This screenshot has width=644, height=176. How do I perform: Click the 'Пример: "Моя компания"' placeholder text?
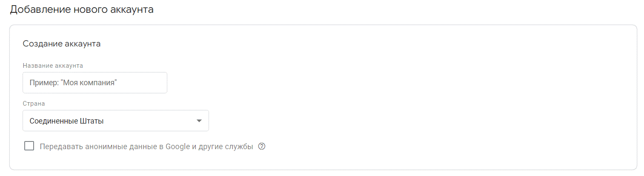73,83
